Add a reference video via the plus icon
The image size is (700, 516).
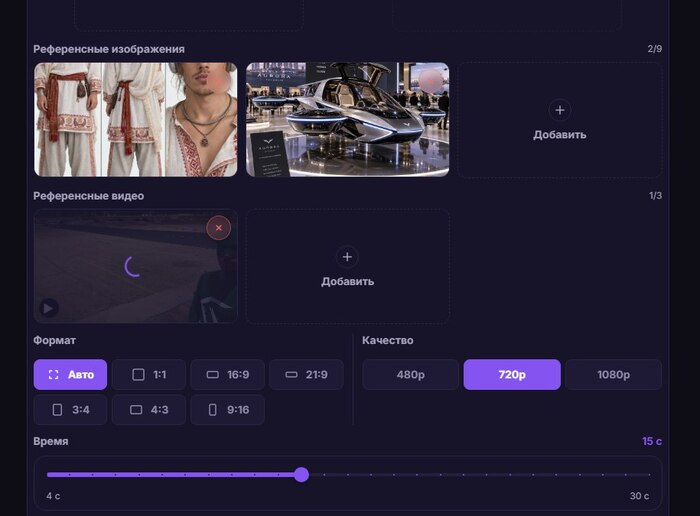[x=347, y=257]
